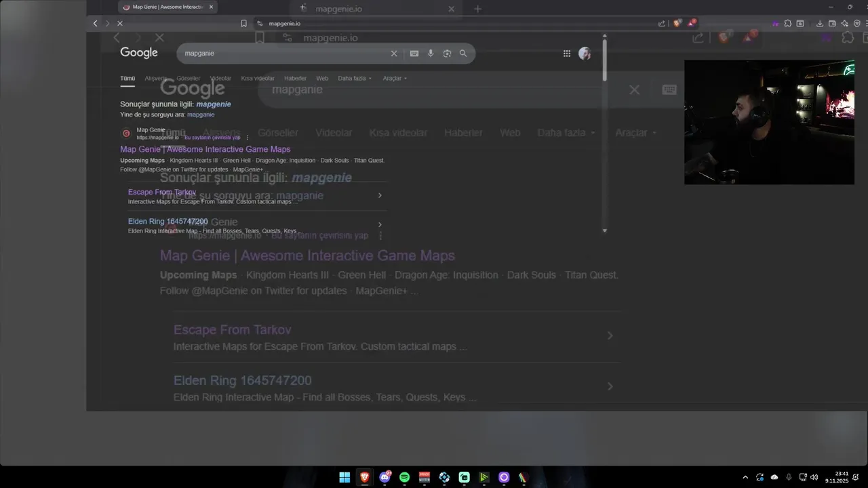Open the site settings icon beside mapgenie.io
The width and height of the screenshot is (868, 488).
tap(260, 24)
